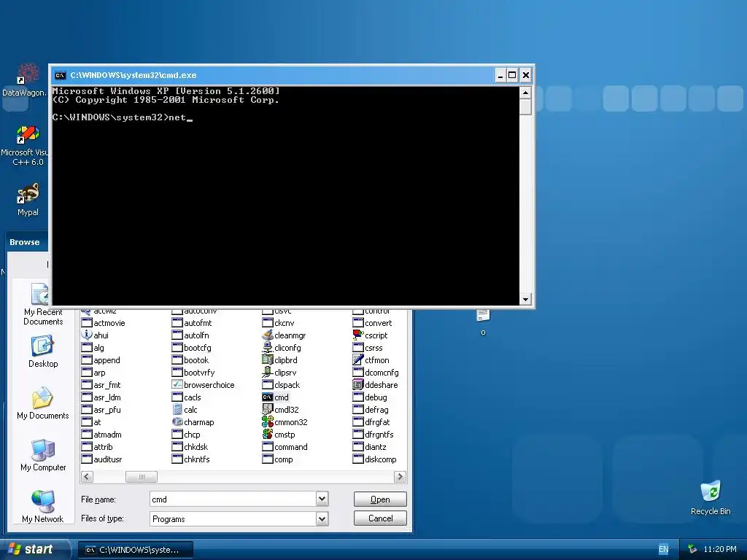Select the asr_fmt file in the list
The height and width of the screenshot is (560, 747).
tap(101, 385)
